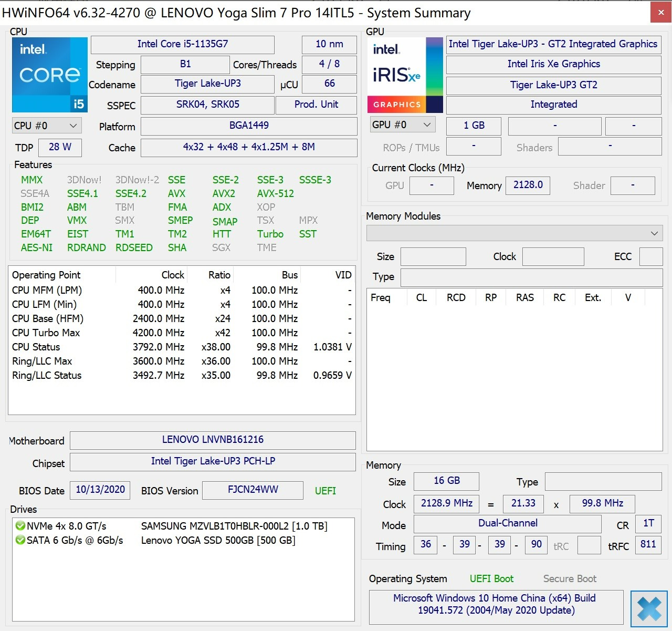Click the Intel Tiger Lake-UP3 PCH-LP chipset field
This screenshot has width=672, height=631.
(213, 462)
